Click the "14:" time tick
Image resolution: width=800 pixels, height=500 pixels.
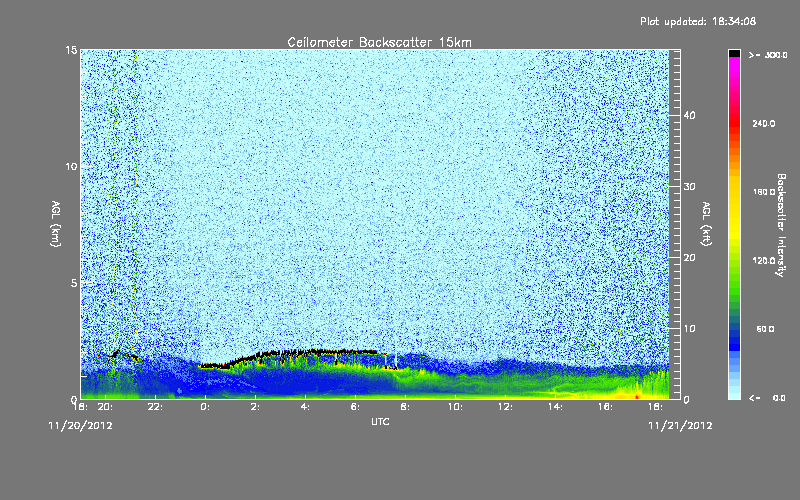pyautogui.click(x=555, y=407)
